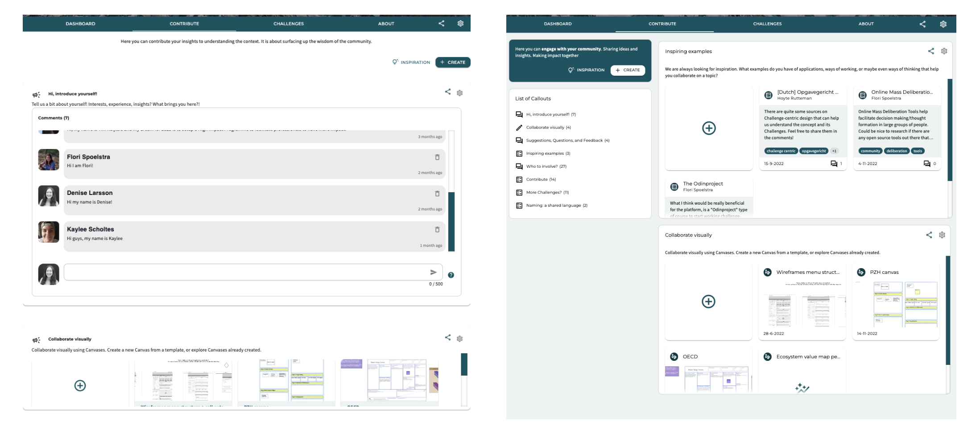
Task: Click the share icon for "Hi, introduce yourself!"
Action: 447,92
